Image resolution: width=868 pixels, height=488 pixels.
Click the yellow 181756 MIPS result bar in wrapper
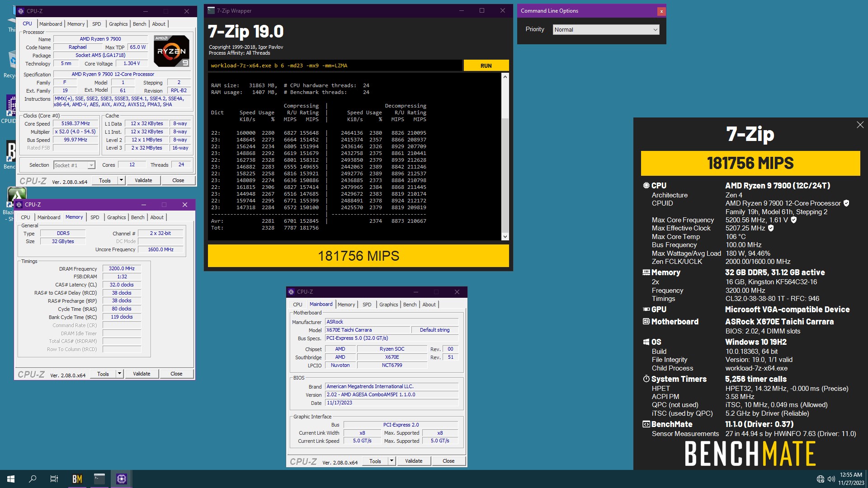tap(358, 256)
